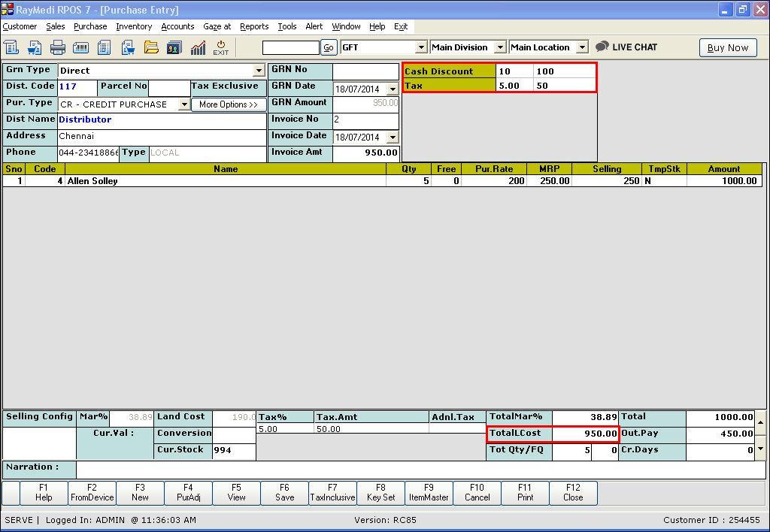Open the Reports menu
The image size is (770, 532).
254,26
